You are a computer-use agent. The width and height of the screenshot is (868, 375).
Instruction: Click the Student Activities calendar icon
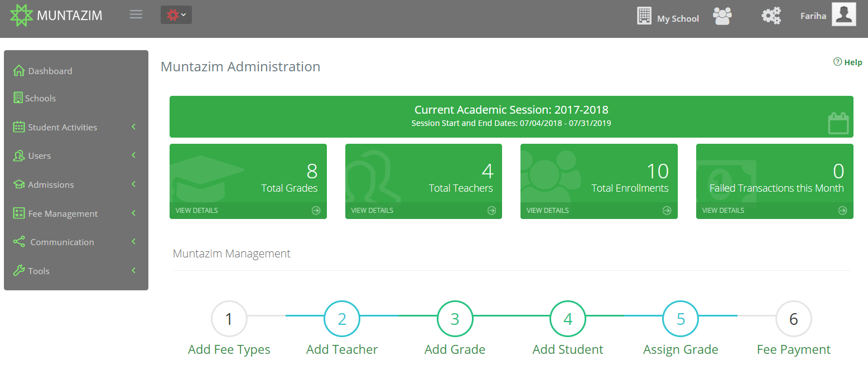point(19,127)
